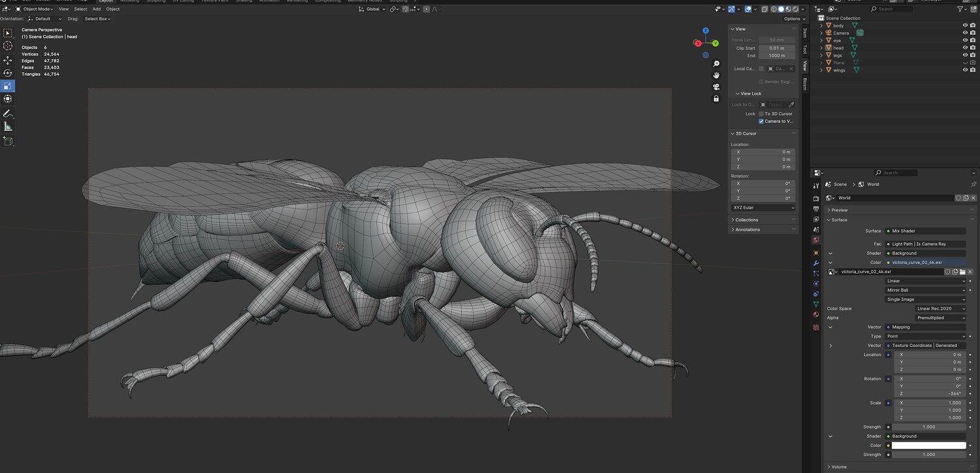Screen dimensions: 980x473
Task: Pick the Annotate pencil tool
Action: coord(8,114)
